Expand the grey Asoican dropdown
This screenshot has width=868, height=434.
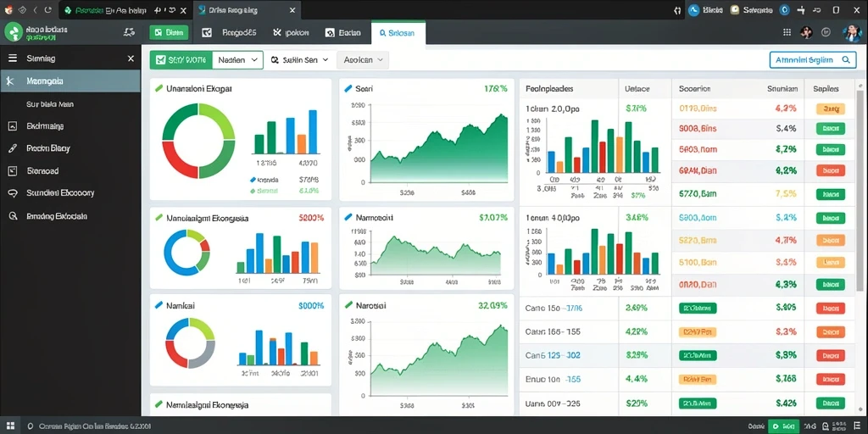click(x=363, y=60)
